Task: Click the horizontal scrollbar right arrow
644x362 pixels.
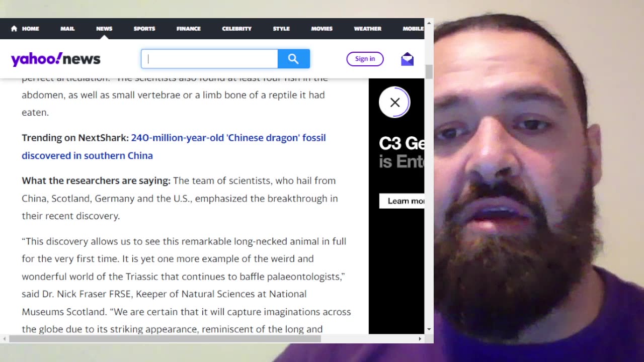Action: click(420, 339)
